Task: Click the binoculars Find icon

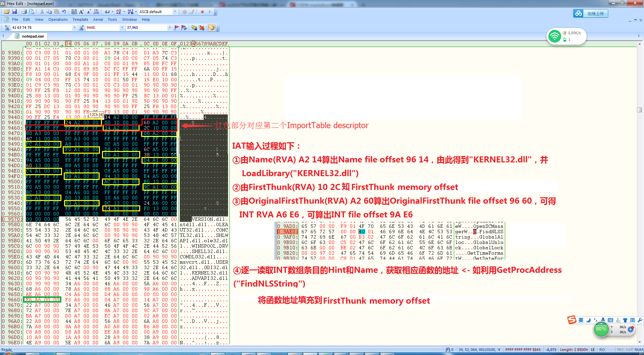Action: [7, 28]
